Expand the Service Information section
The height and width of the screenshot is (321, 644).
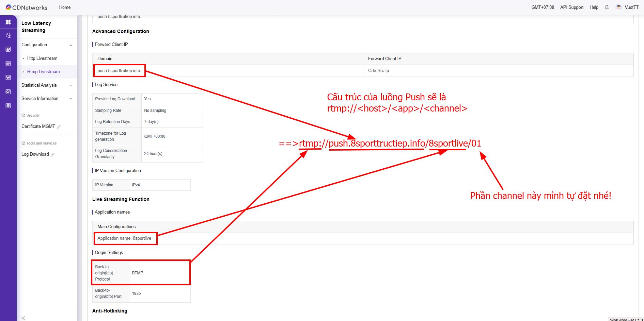(71, 99)
